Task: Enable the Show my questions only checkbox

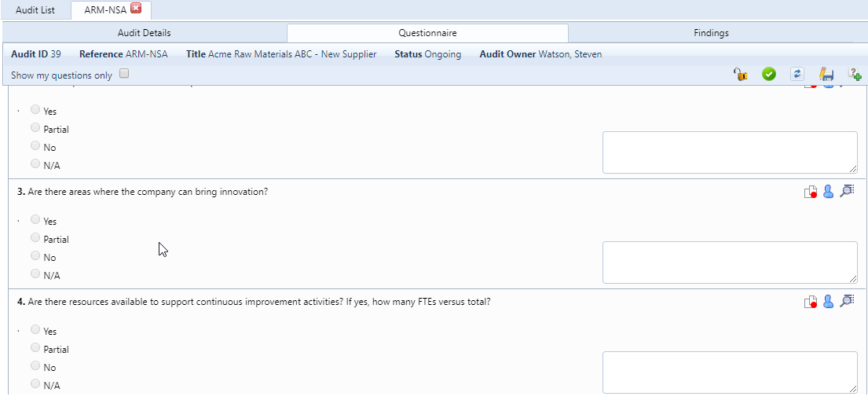Action: click(124, 73)
